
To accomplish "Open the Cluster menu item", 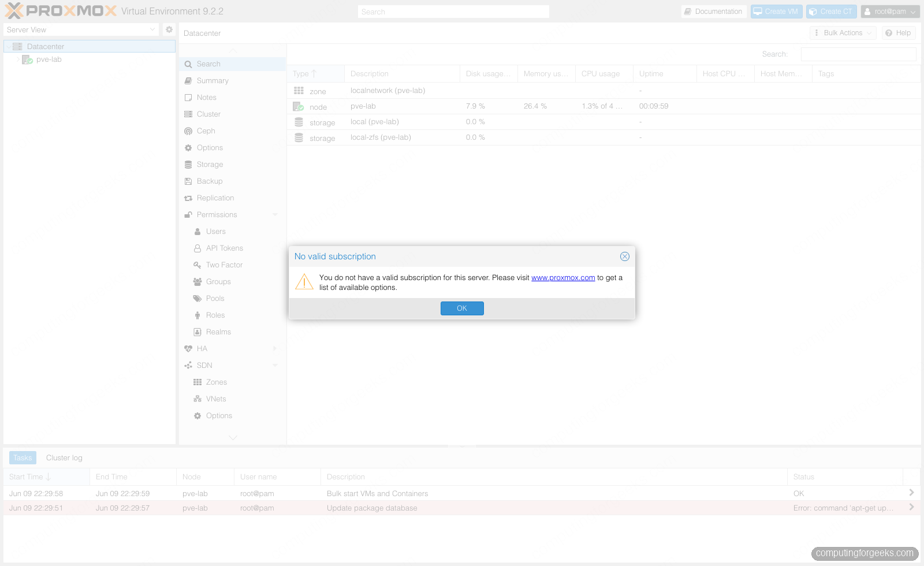I will [232, 114].
